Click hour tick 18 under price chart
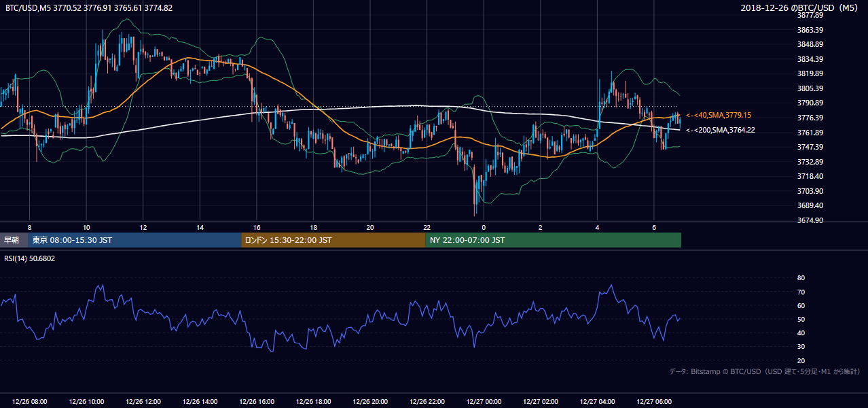This screenshot has height=408, width=868. pyautogui.click(x=313, y=227)
